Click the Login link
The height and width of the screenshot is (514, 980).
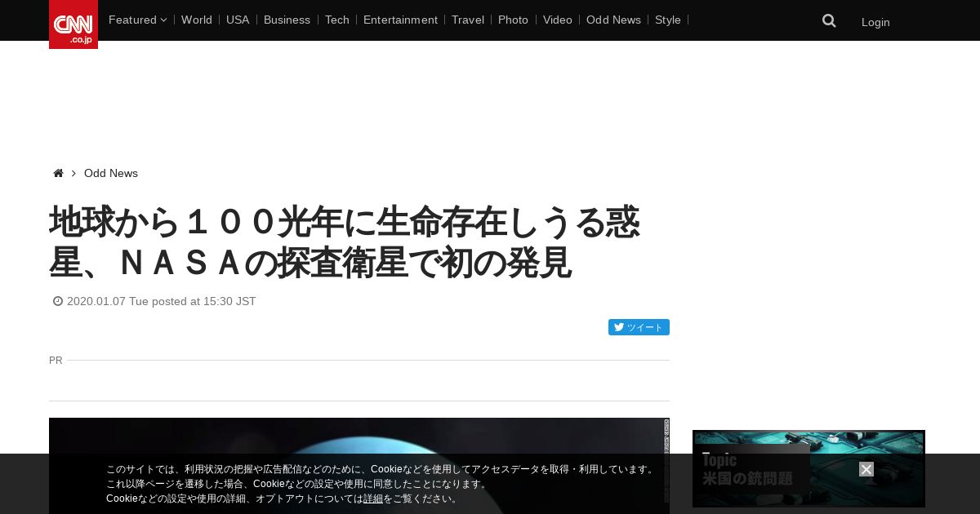875,22
